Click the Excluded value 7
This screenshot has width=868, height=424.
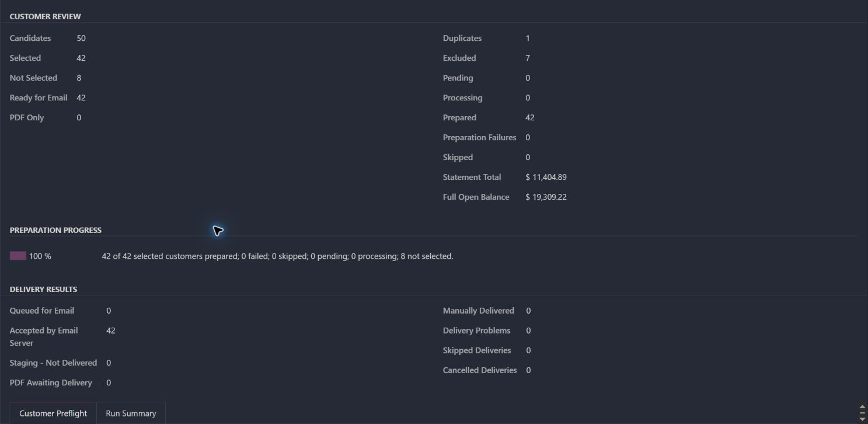(x=528, y=58)
